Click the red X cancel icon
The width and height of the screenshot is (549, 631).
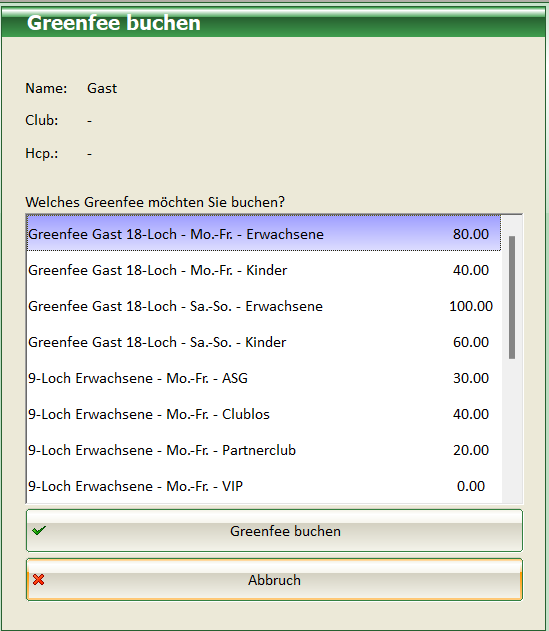[39, 580]
